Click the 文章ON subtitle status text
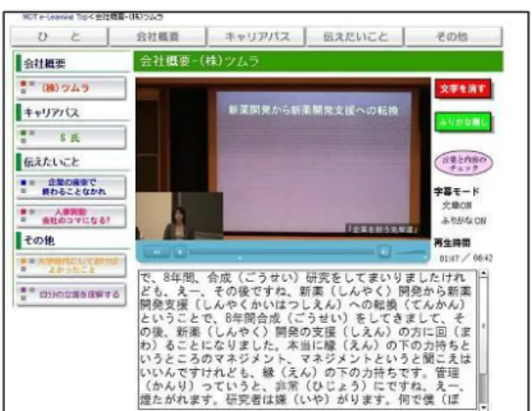532x411 pixels. [457, 206]
